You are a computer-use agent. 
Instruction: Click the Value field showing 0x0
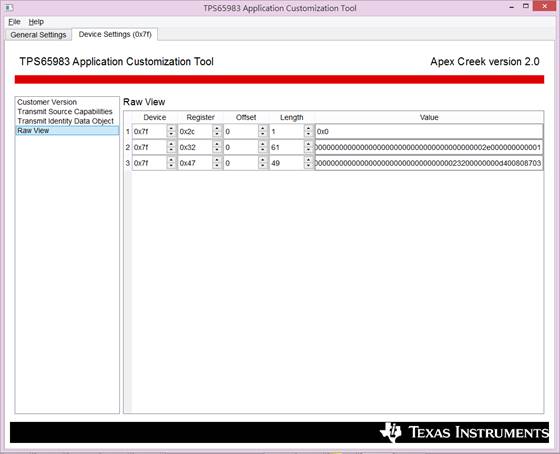click(x=429, y=131)
